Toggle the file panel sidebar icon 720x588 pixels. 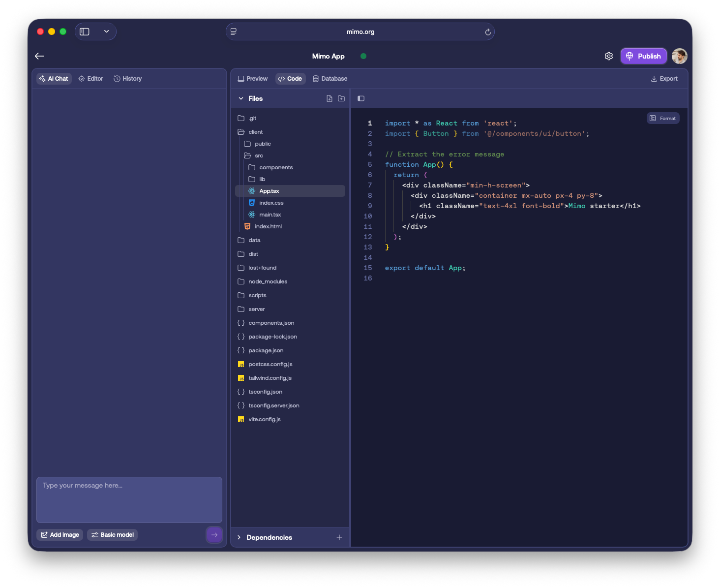(x=361, y=98)
